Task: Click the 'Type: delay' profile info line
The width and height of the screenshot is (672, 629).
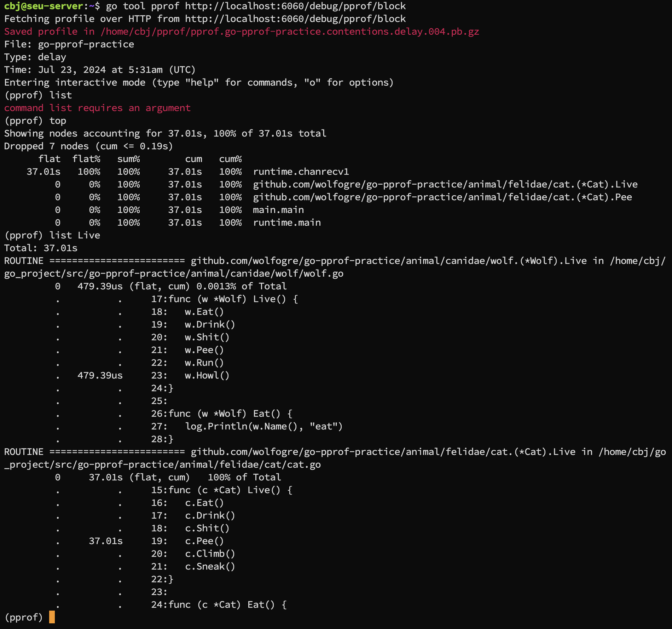Action: (x=35, y=57)
